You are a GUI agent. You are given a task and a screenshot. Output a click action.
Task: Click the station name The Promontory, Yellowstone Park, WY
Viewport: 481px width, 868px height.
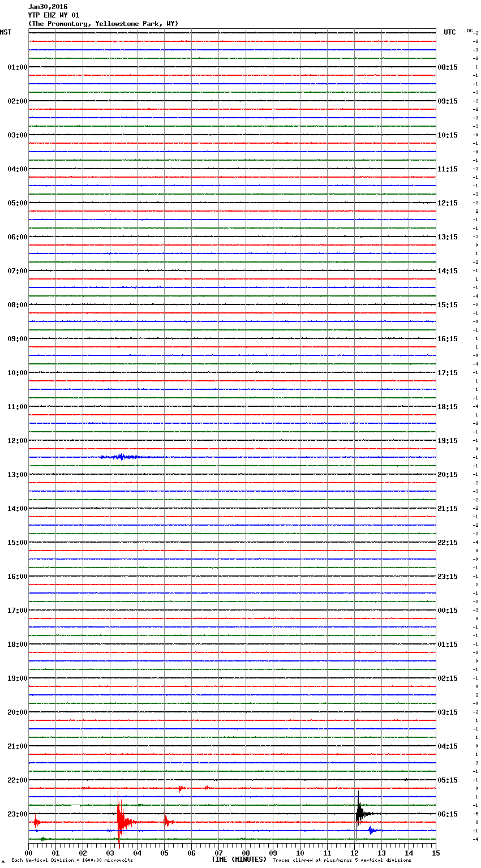(x=103, y=24)
